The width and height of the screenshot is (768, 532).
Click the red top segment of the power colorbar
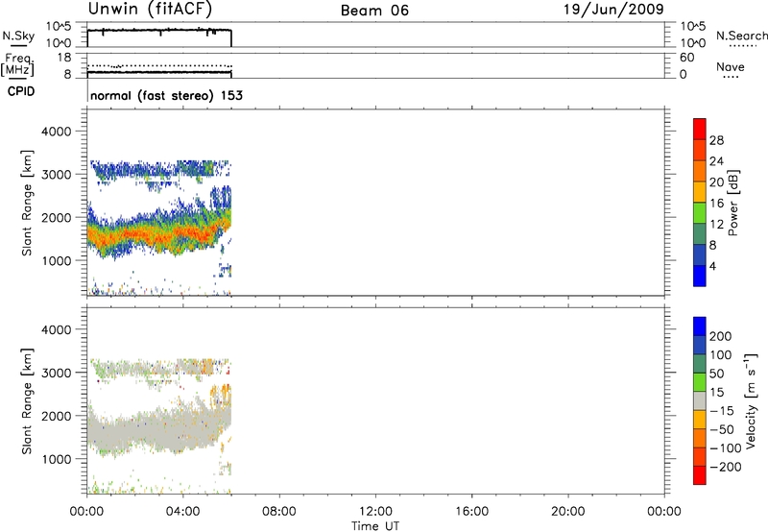tap(700, 130)
